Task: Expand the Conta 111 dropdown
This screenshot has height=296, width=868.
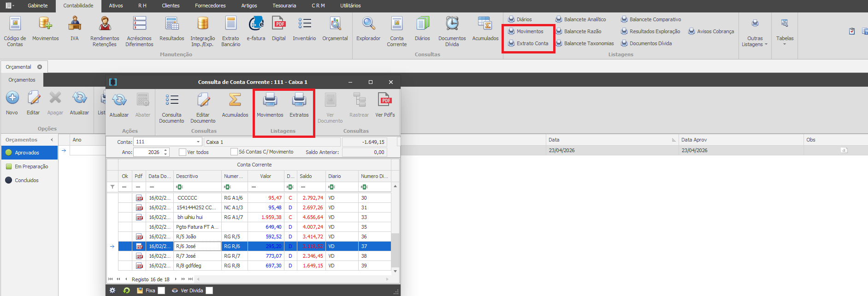Action: [198, 142]
